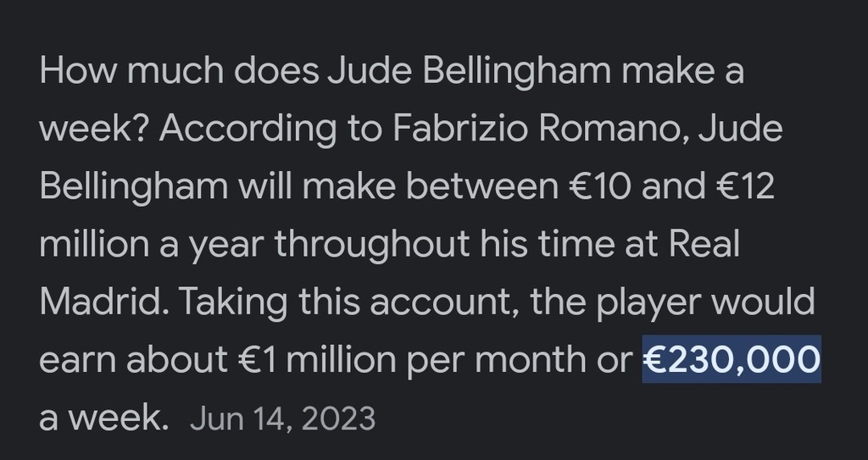This screenshot has height=460, width=868.
Task: Click the highlighted €230,000 figure
Action: click(x=732, y=360)
